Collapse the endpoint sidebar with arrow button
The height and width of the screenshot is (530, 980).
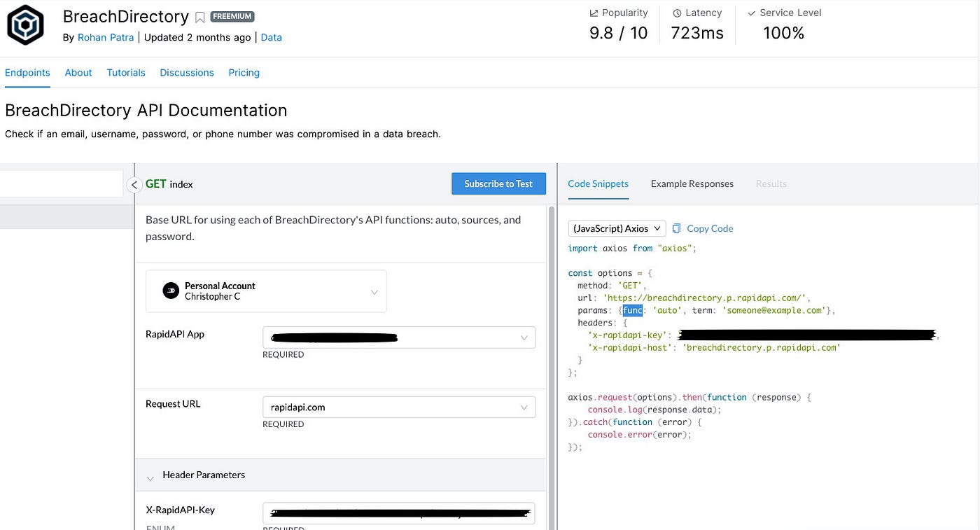135,185
